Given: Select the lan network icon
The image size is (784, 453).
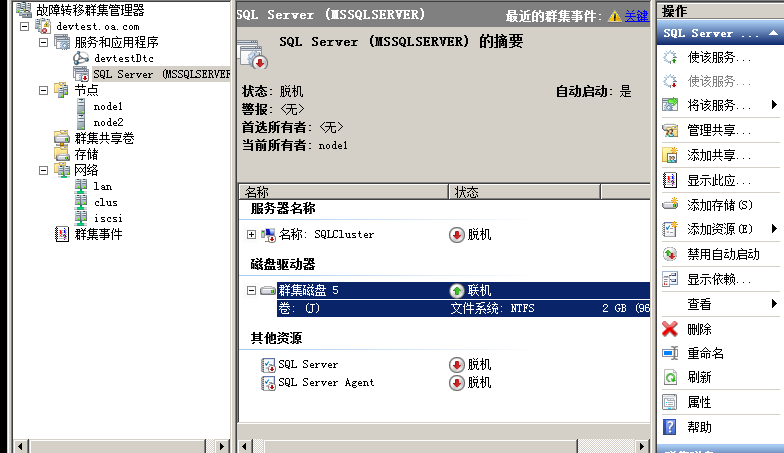Looking at the screenshot, I should pyautogui.click(x=81, y=186).
